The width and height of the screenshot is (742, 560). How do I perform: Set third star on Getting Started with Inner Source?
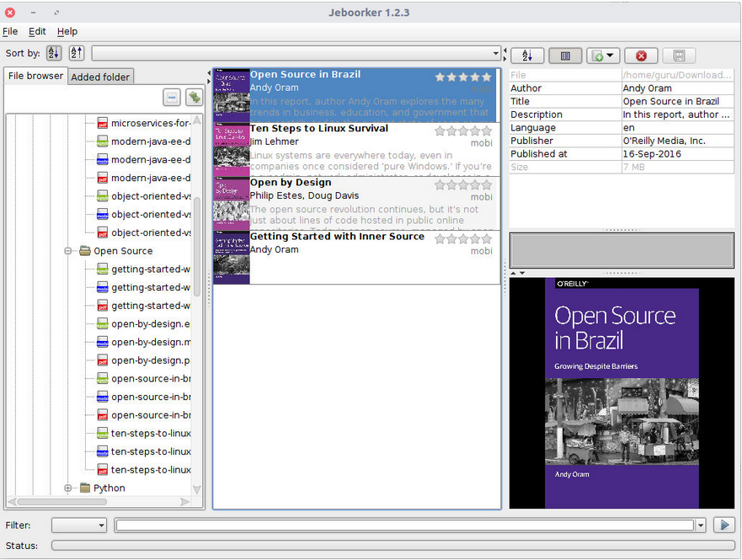pyautogui.click(x=463, y=239)
